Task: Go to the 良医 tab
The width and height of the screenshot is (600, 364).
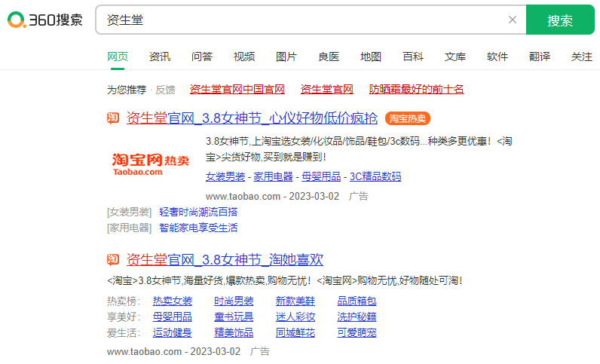Action: point(329,57)
